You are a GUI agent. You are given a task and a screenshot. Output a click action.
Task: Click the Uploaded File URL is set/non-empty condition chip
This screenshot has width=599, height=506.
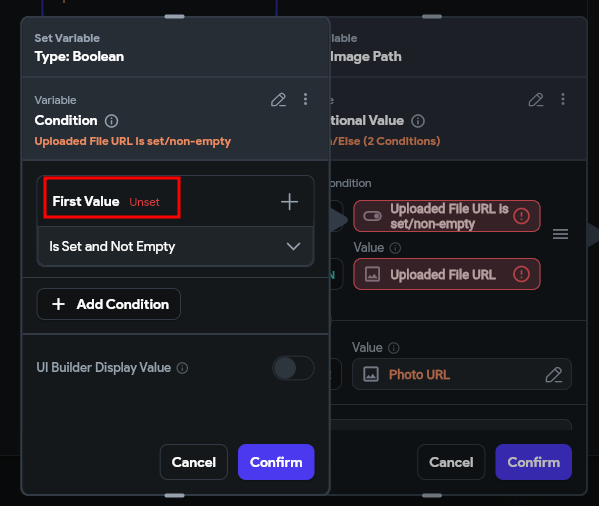[x=447, y=216]
